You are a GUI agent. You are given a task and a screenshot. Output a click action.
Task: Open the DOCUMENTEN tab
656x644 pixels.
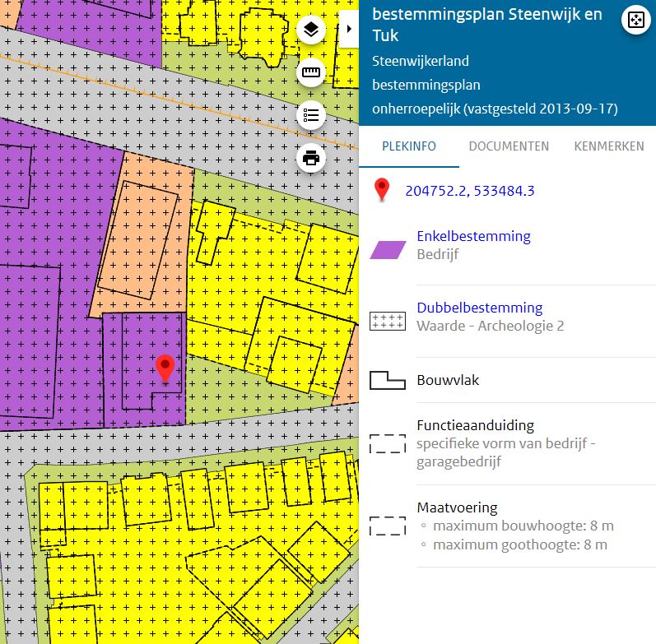coord(509,146)
